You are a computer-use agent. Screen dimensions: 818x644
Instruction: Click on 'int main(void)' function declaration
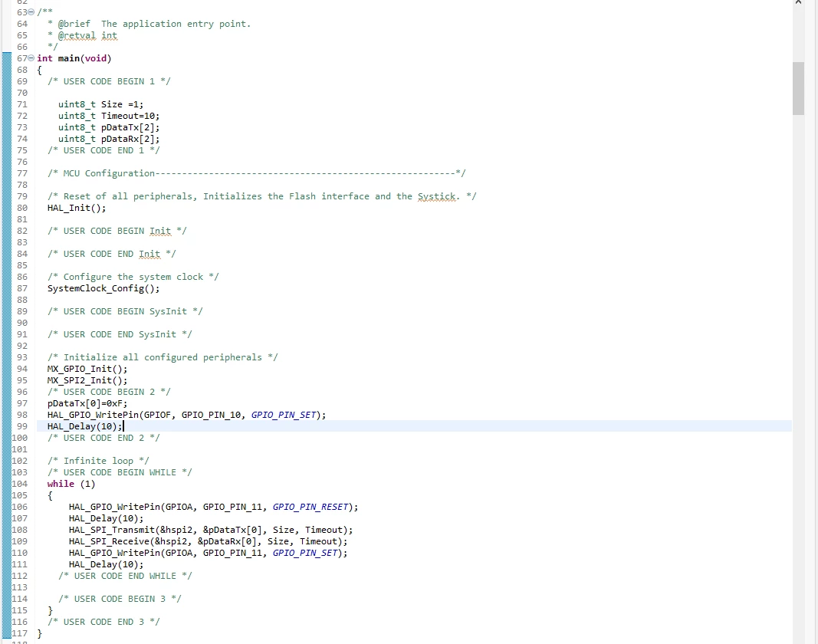74,58
